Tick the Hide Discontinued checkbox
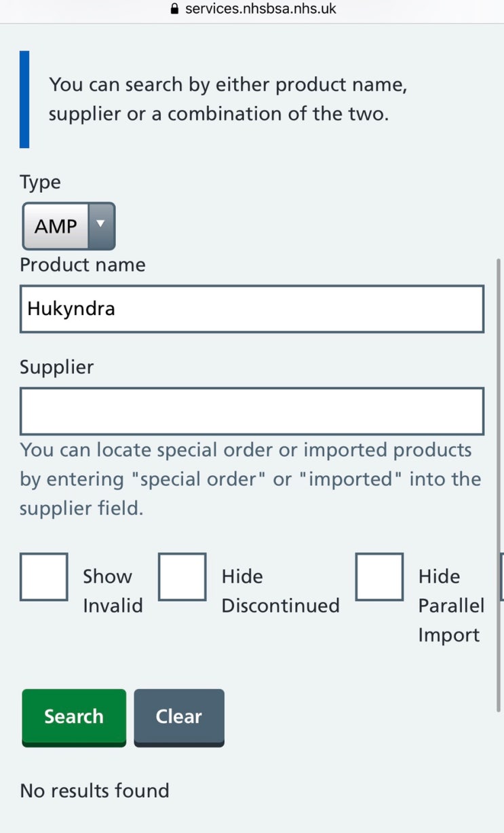Image resolution: width=504 pixels, height=833 pixels. [x=182, y=577]
